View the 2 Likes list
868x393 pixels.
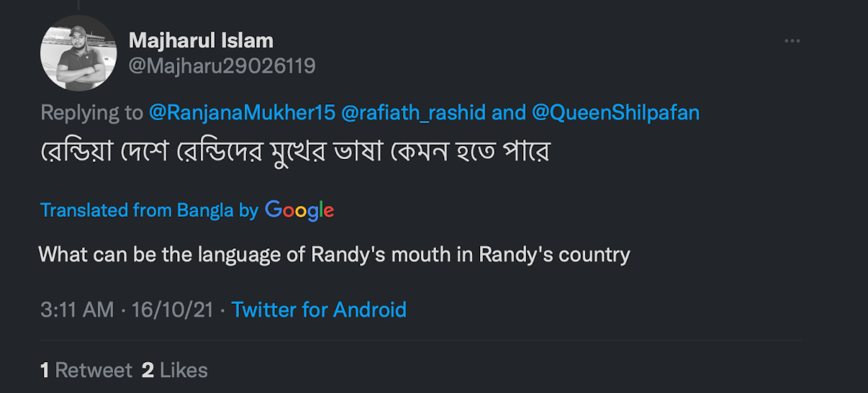(175, 370)
